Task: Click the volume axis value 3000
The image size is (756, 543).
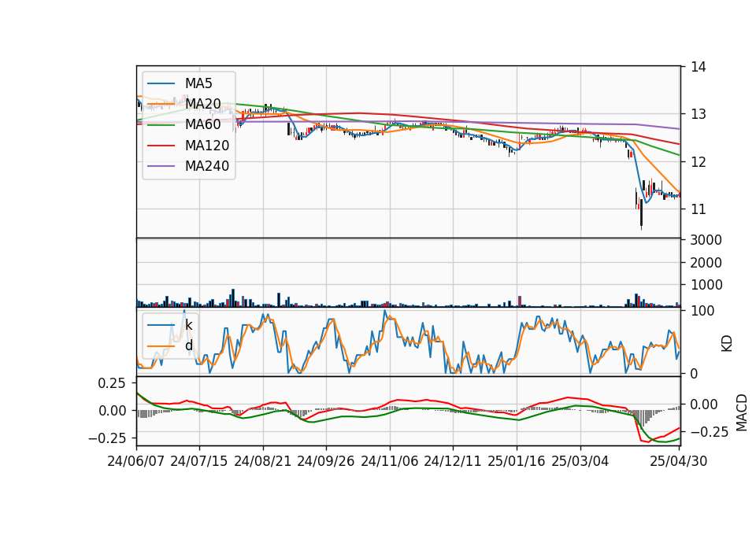Action: point(706,240)
